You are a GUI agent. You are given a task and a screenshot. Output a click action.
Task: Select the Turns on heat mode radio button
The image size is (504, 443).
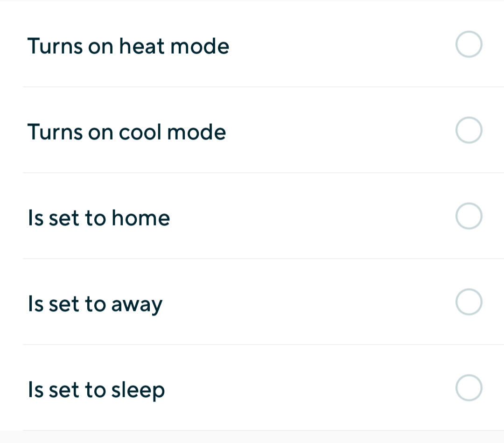coord(469,44)
